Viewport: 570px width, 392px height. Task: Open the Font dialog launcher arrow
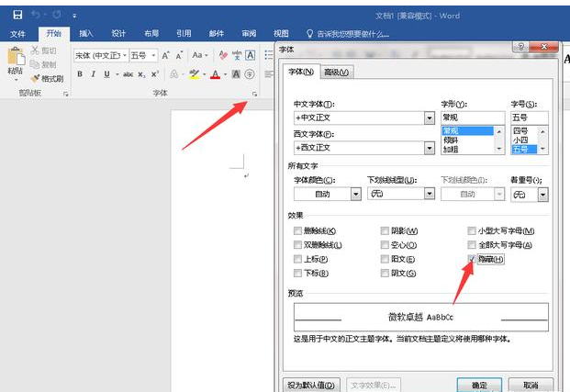click(254, 94)
